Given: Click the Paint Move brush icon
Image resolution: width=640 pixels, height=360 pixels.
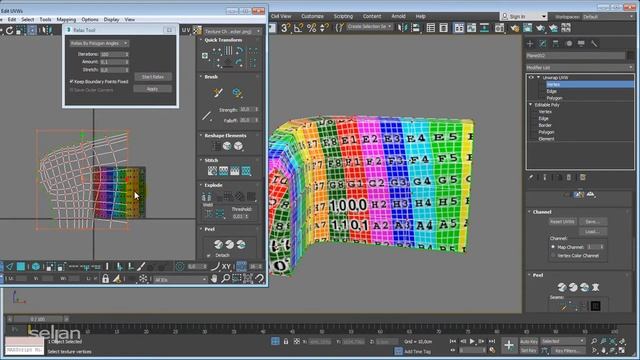Looking at the screenshot, I should (218, 93).
